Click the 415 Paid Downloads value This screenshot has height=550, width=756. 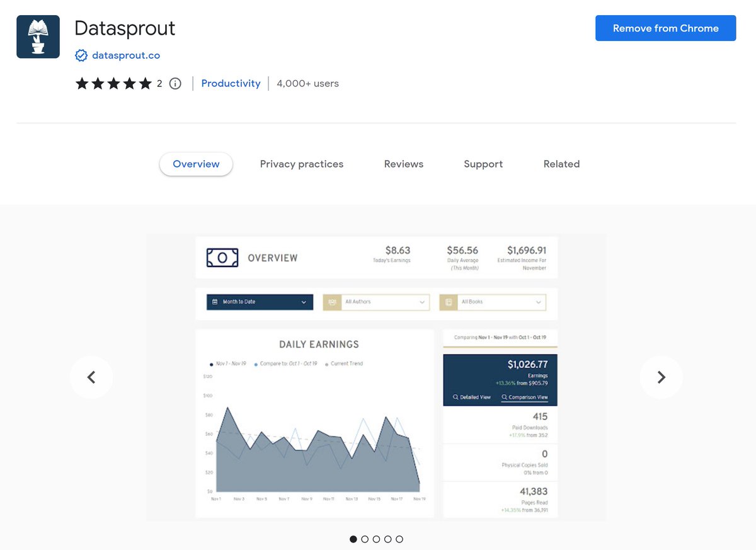pos(540,416)
